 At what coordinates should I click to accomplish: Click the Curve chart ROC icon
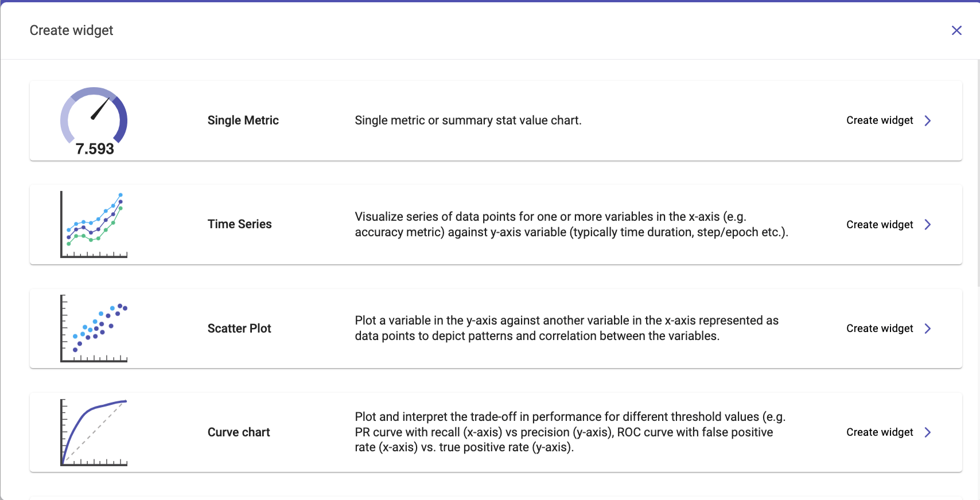(94, 432)
